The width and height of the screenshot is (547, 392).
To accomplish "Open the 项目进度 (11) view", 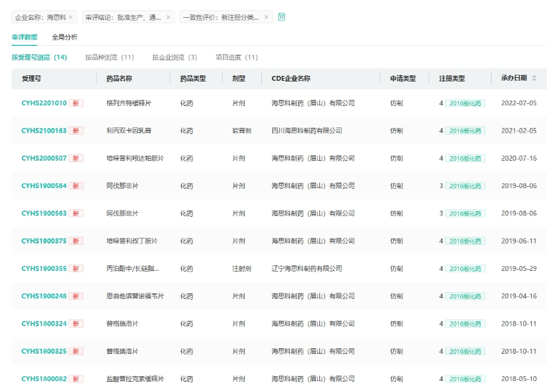I will [x=237, y=57].
